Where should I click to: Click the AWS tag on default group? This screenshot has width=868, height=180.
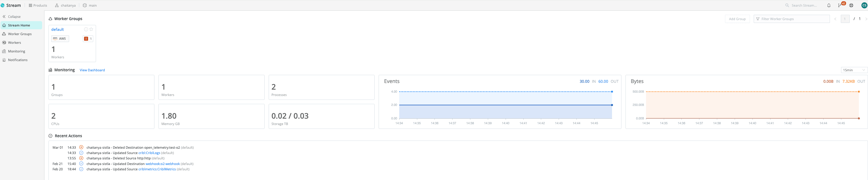pos(60,39)
